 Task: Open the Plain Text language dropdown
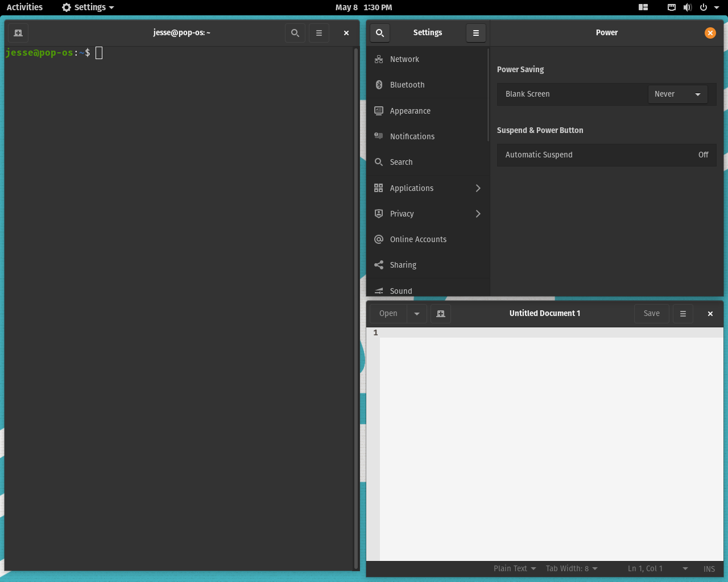pyautogui.click(x=515, y=568)
